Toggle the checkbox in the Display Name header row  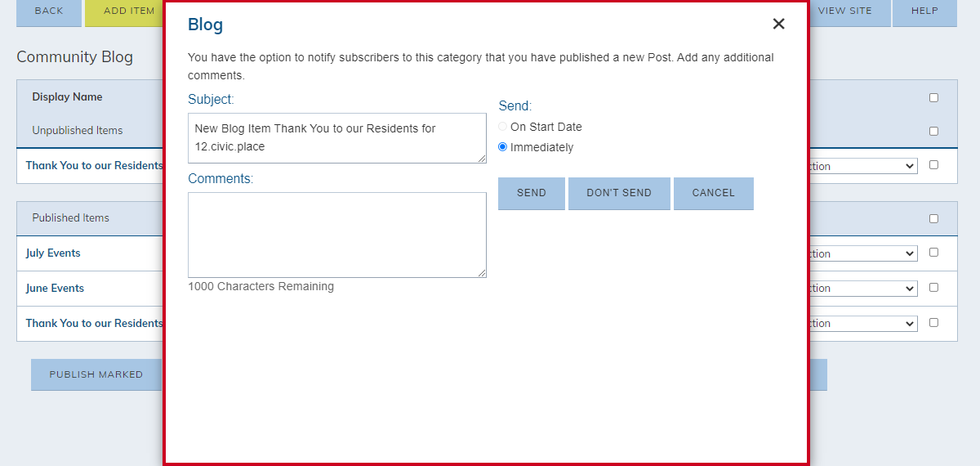click(x=934, y=97)
